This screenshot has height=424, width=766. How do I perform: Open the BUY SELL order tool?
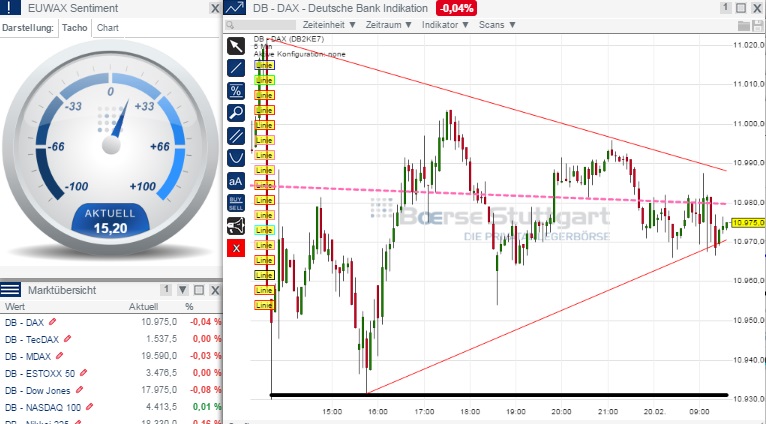(x=236, y=203)
